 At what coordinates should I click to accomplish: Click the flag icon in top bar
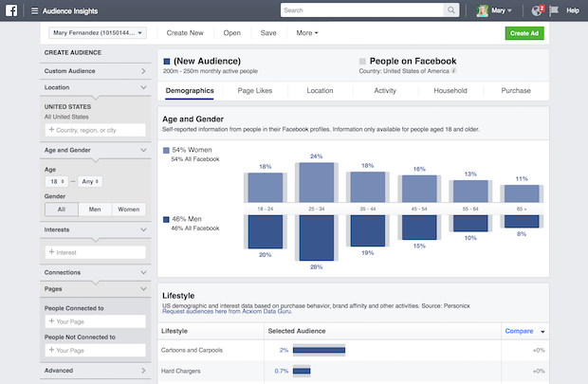point(553,10)
